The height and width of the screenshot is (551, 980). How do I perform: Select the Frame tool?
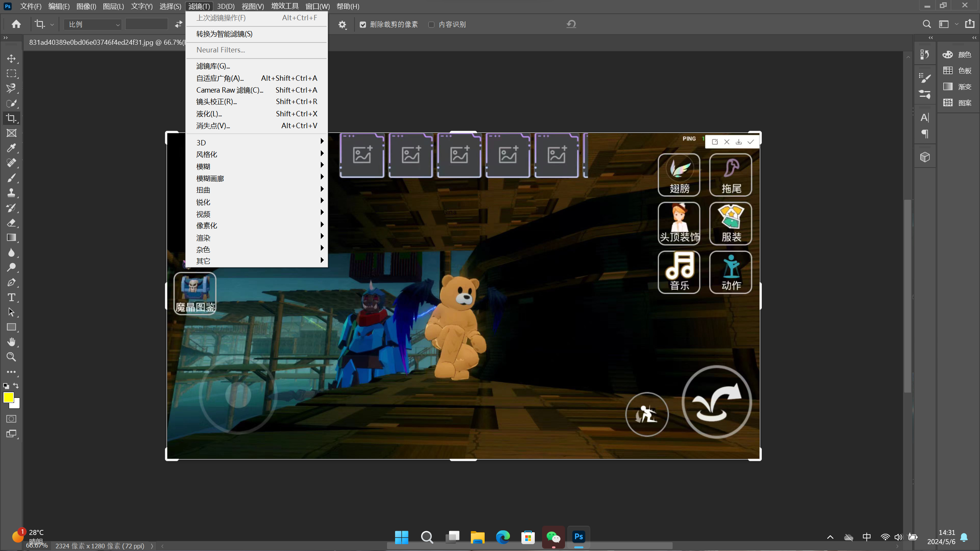pyautogui.click(x=11, y=133)
